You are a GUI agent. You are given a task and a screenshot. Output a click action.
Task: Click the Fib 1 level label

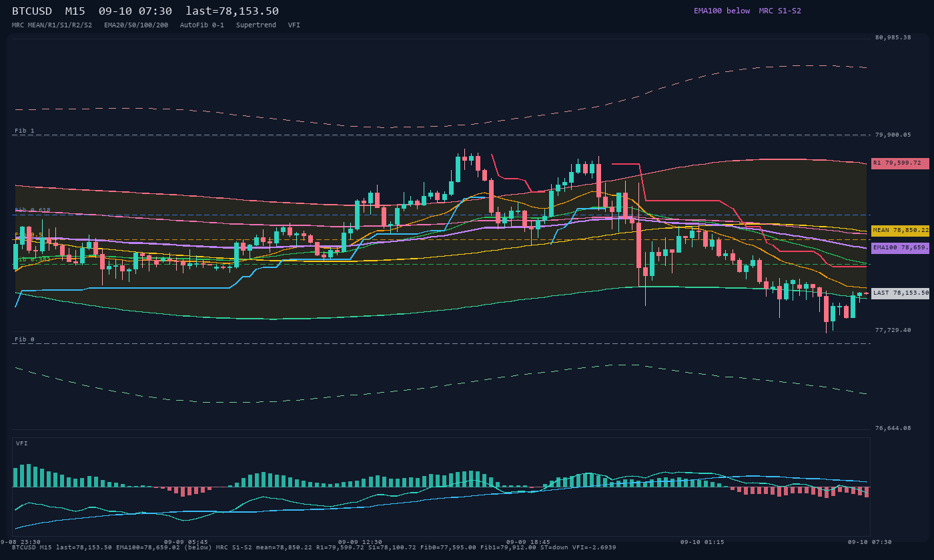point(25,131)
